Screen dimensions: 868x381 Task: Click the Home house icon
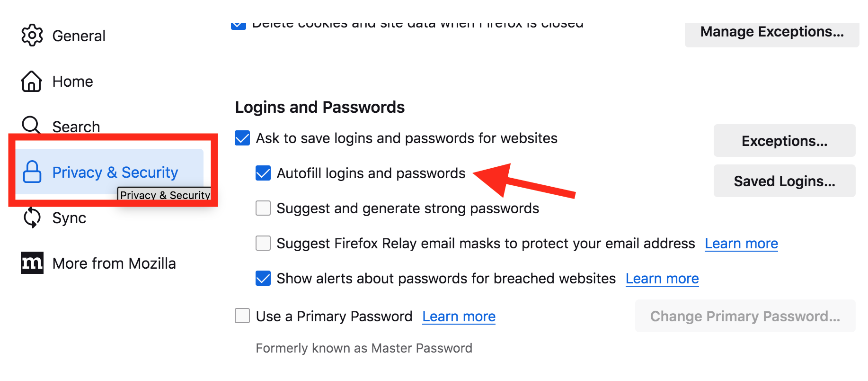[32, 81]
